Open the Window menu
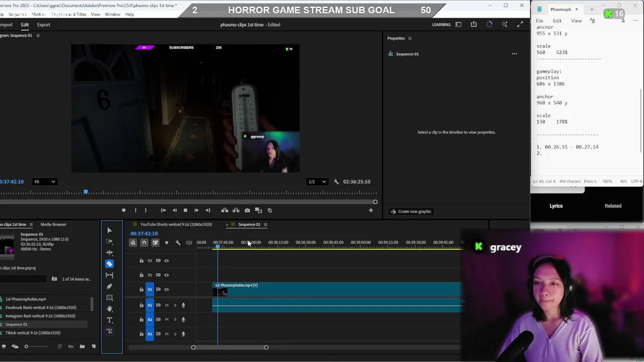Screen dimensions: 644x362 pos(112,15)
